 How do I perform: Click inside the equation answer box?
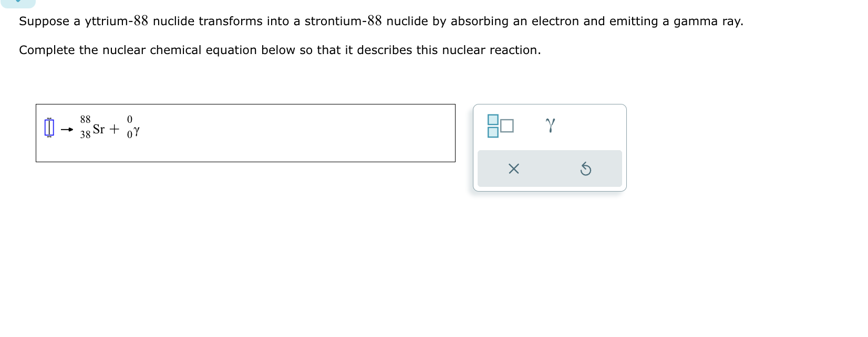(263, 133)
